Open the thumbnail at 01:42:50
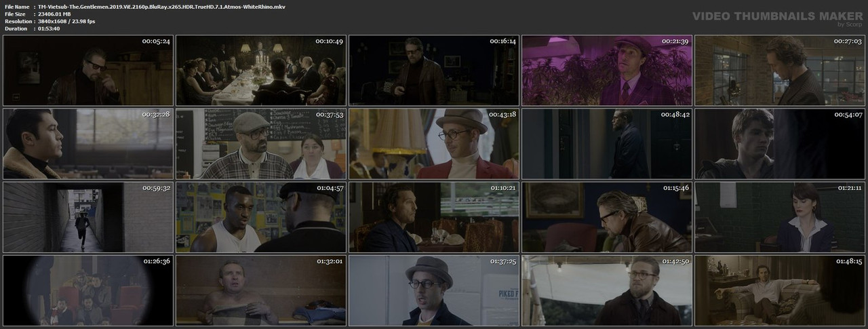 (607, 290)
